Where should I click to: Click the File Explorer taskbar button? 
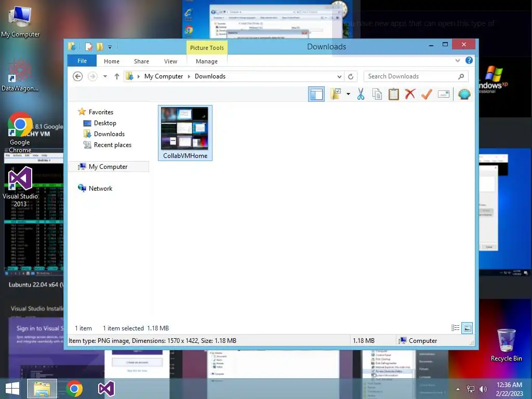point(42,389)
